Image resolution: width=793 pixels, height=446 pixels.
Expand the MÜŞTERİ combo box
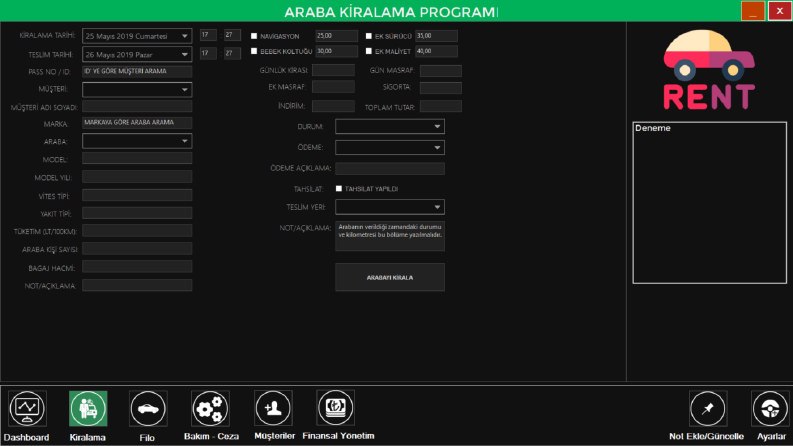[x=137, y=90]
